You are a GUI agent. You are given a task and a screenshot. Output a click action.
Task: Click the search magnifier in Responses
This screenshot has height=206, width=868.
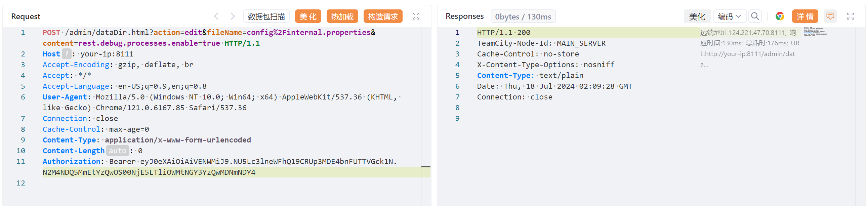pos(755,16)
